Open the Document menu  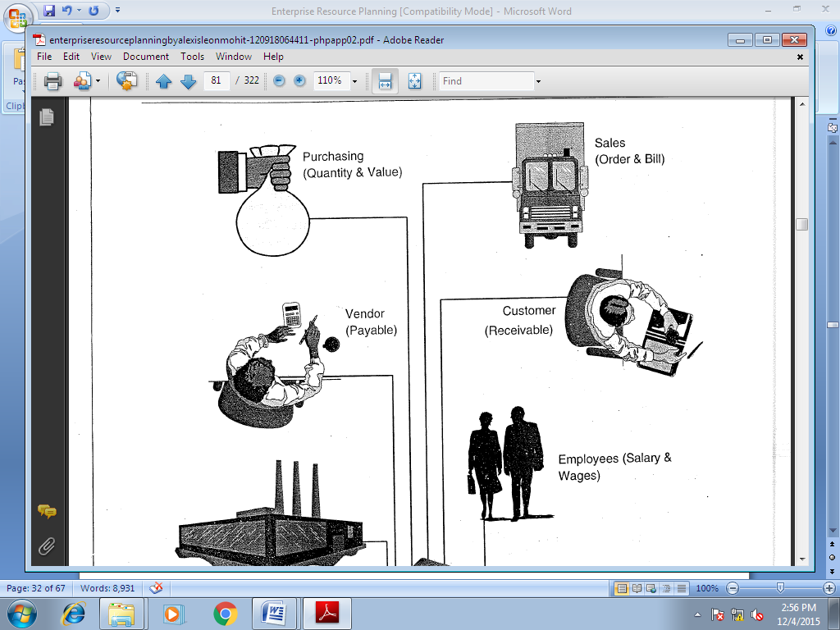tap(146, 57)
